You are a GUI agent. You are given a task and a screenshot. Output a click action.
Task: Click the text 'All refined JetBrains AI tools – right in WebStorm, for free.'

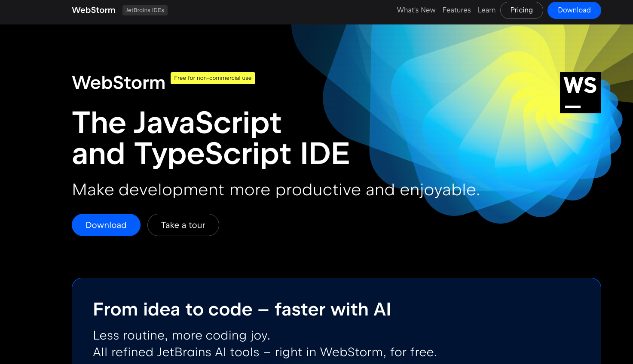265,352
